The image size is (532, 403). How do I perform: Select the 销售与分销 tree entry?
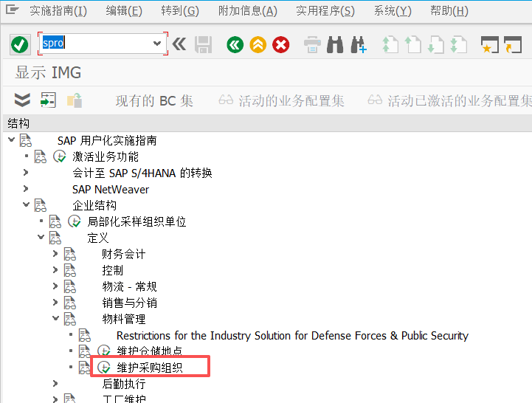(x=130, y=303)
